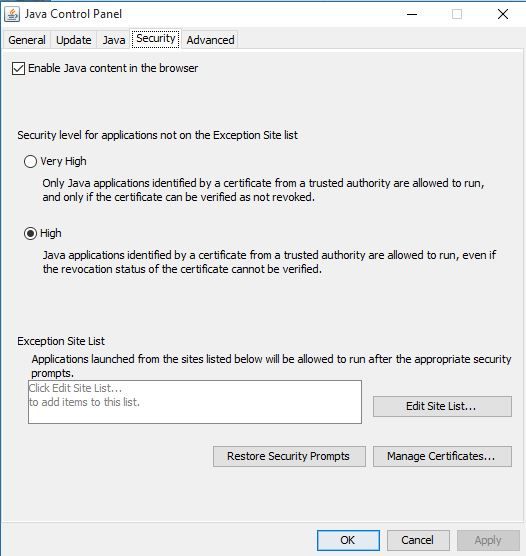Open the Update tab

(74, 40)
